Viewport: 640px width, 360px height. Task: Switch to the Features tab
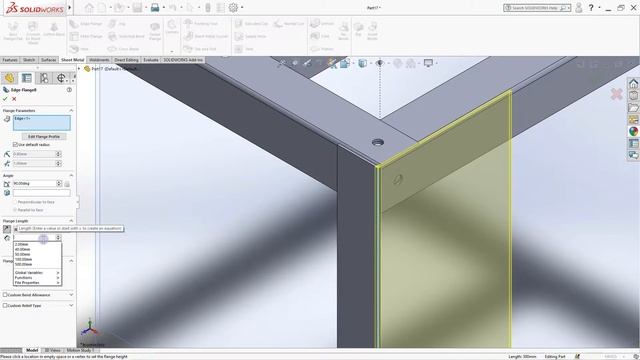(10, 60)
